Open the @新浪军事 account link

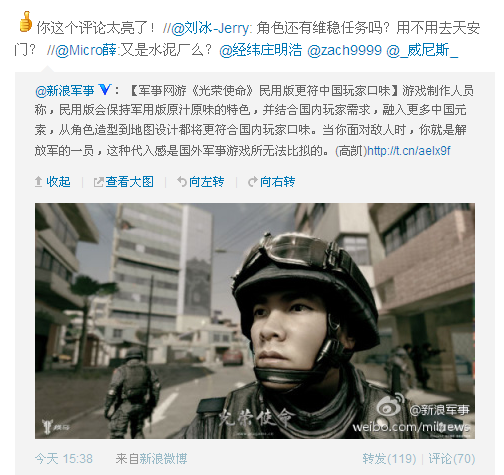pos(65,91)
